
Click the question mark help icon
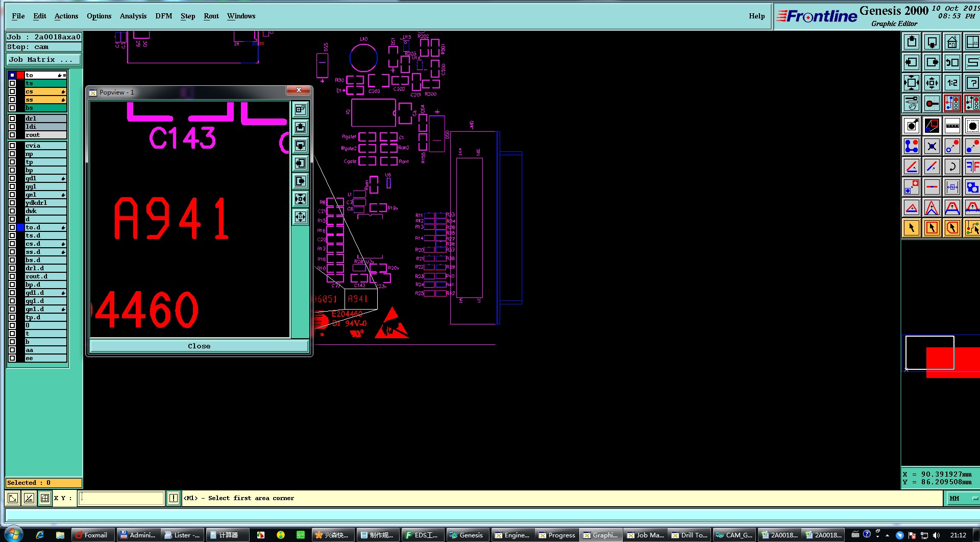[972, 83]
